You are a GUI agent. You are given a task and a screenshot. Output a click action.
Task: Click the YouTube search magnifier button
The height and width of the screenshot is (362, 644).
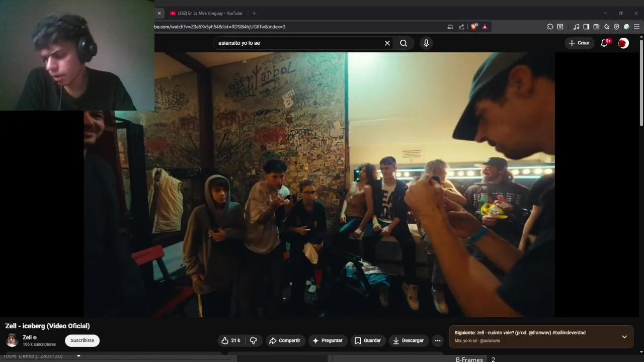click(x=404, y=43)
